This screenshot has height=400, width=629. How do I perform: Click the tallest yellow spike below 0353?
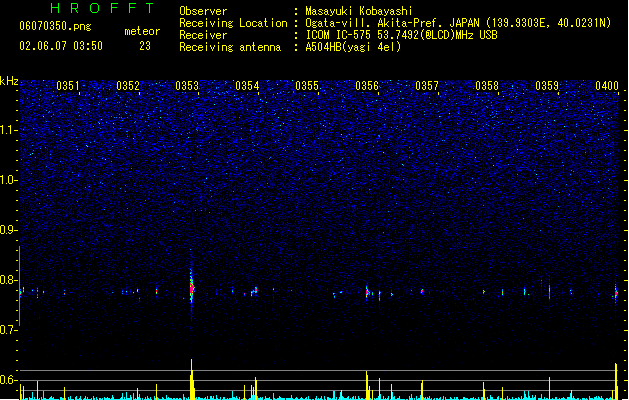coord(192,380)
